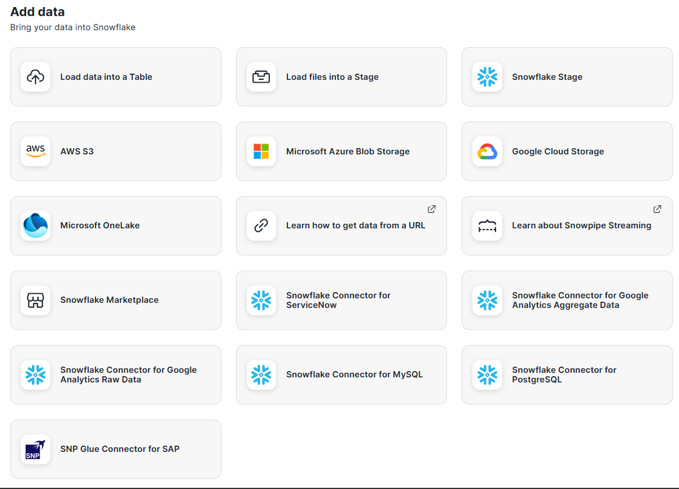Click the Google Cloud logo icon
This screenshot has width=679, height=489.
pos(487,152)
